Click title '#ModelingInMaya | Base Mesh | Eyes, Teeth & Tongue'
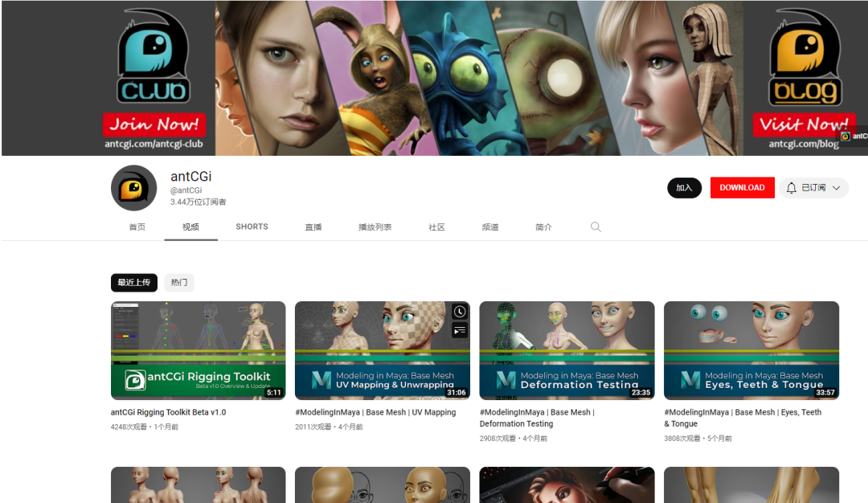868x503 pixels. [x=743, y=418]
